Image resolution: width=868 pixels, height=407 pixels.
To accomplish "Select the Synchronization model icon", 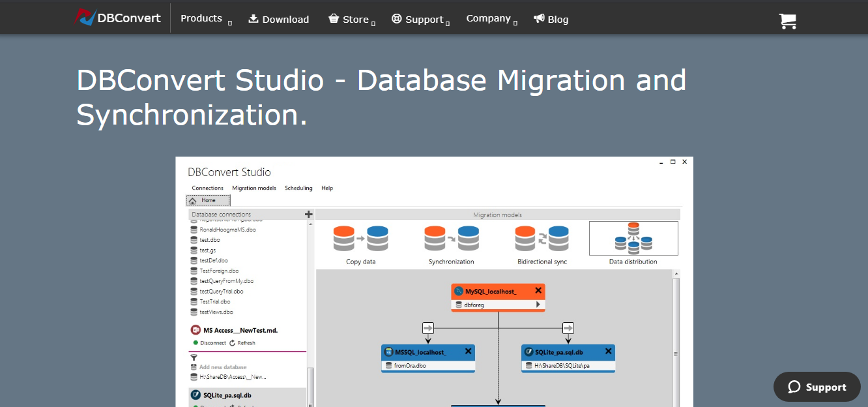I will click(x=452, y=239).
